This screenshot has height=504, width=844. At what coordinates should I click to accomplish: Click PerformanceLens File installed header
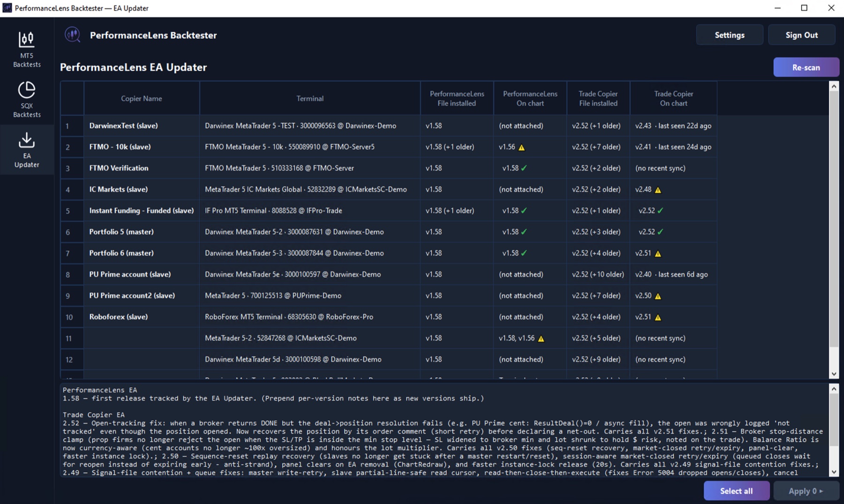457,98
